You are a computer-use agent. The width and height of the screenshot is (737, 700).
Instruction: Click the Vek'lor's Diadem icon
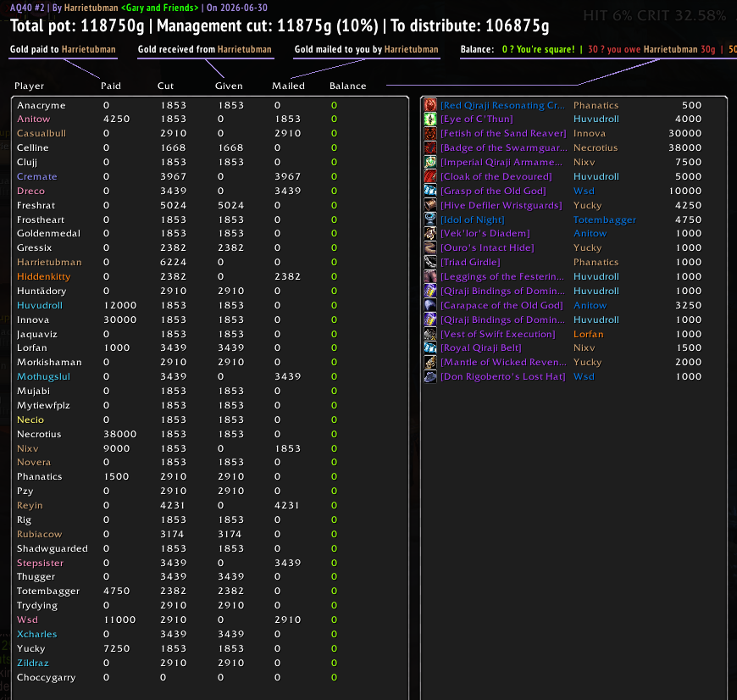click(430, 233)
